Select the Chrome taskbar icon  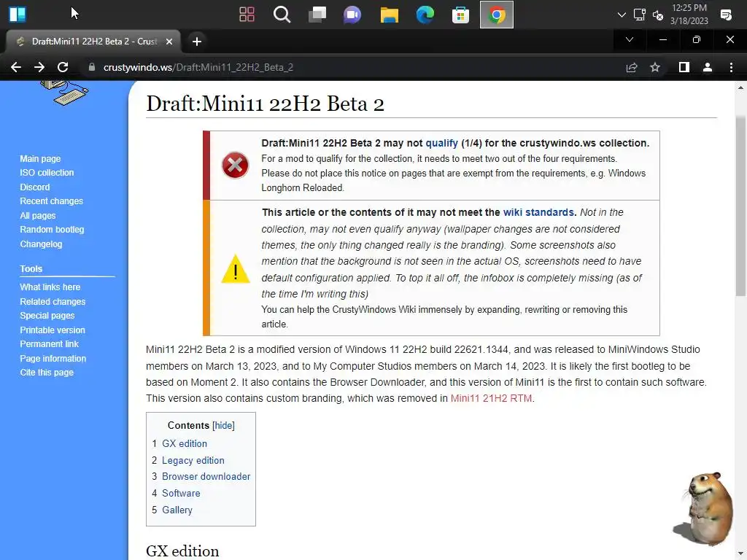496,15
